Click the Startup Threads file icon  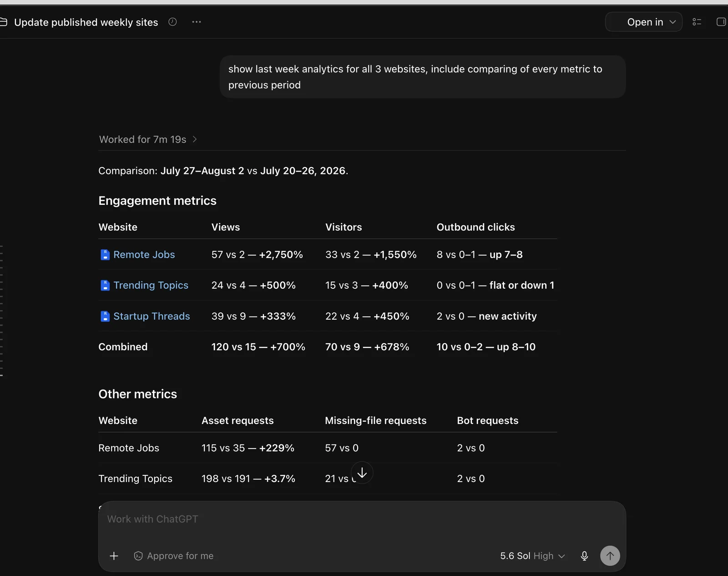[x=105, y=316]
